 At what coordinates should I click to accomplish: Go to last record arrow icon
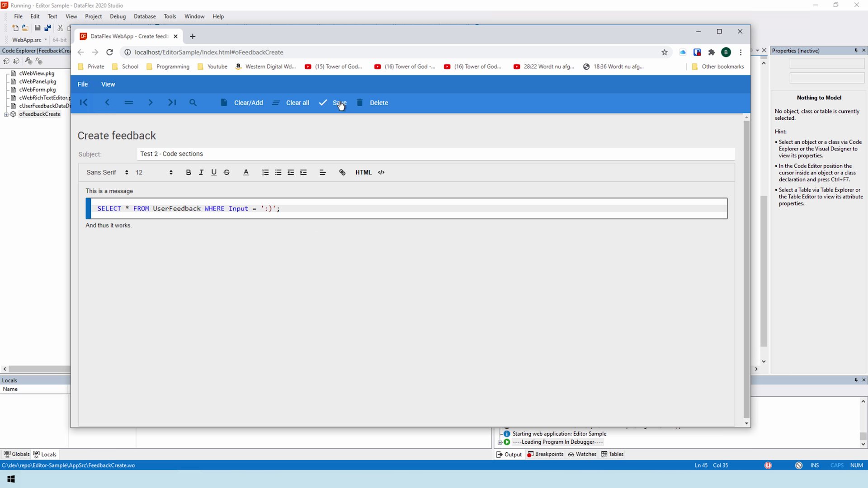click(x=172, y=103)
